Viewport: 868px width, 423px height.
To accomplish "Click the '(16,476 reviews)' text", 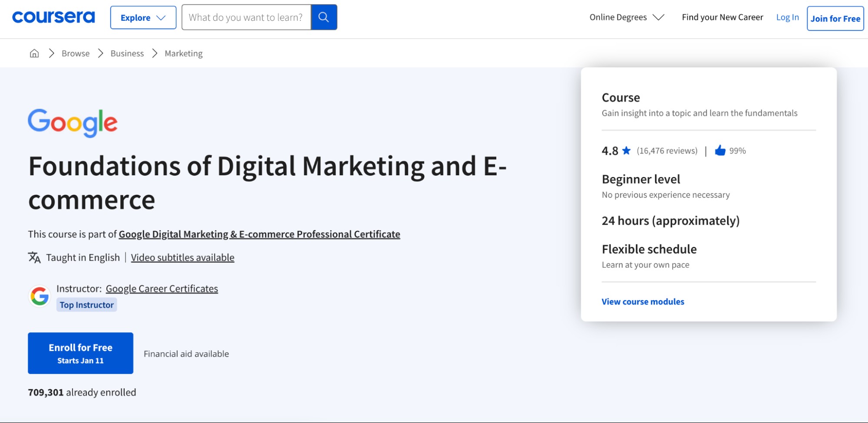I will (x=667, y=151).
